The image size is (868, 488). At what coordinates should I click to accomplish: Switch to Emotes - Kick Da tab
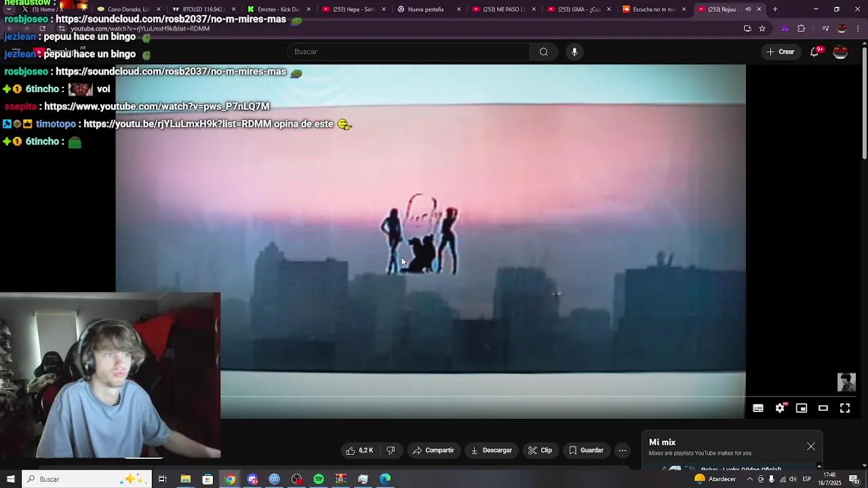(278, 9)
